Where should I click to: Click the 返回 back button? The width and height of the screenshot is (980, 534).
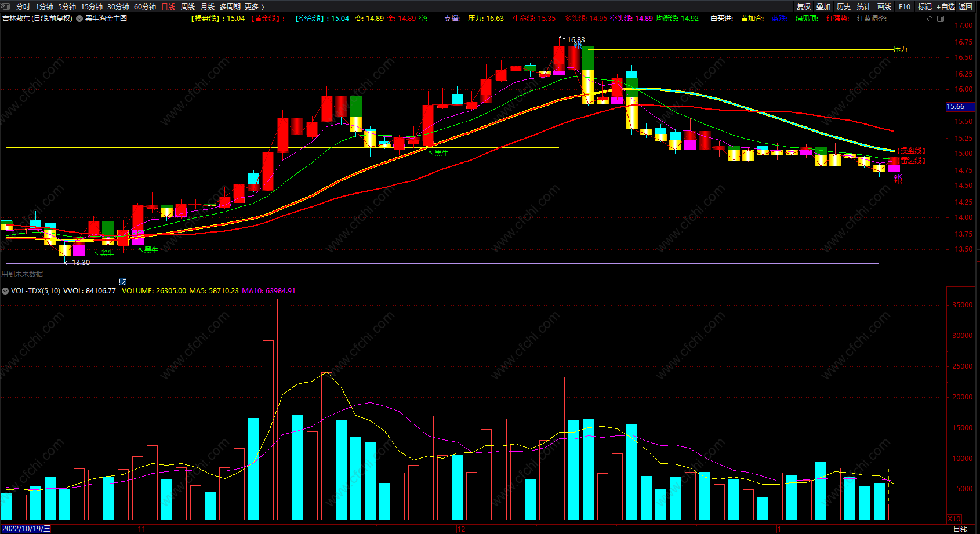(x=966, y=6)
